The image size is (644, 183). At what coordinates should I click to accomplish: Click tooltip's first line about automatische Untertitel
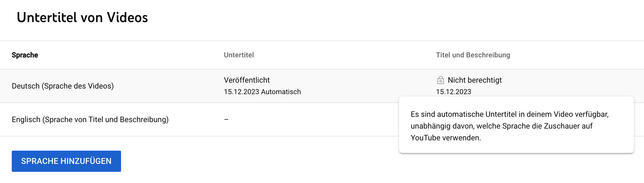(x=509, y=114)
